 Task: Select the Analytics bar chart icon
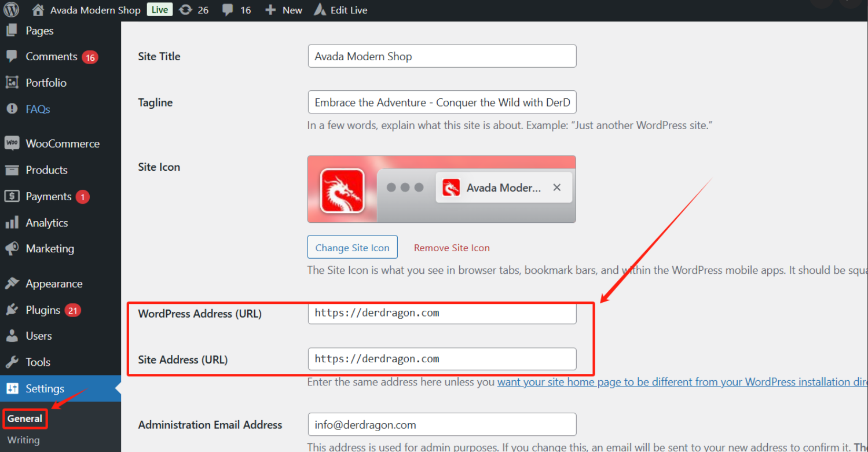point(12,223)
